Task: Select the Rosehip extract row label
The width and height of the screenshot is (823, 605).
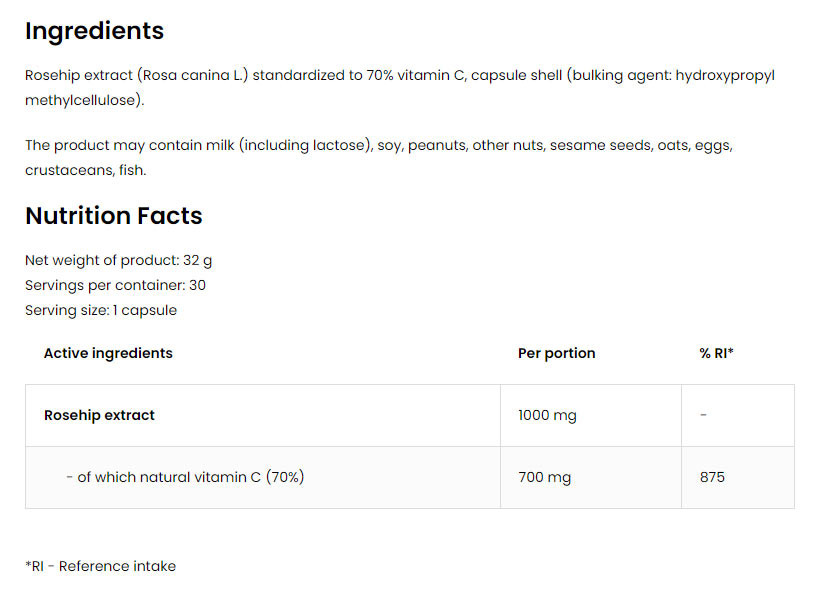Action: [x=99, y=415]
